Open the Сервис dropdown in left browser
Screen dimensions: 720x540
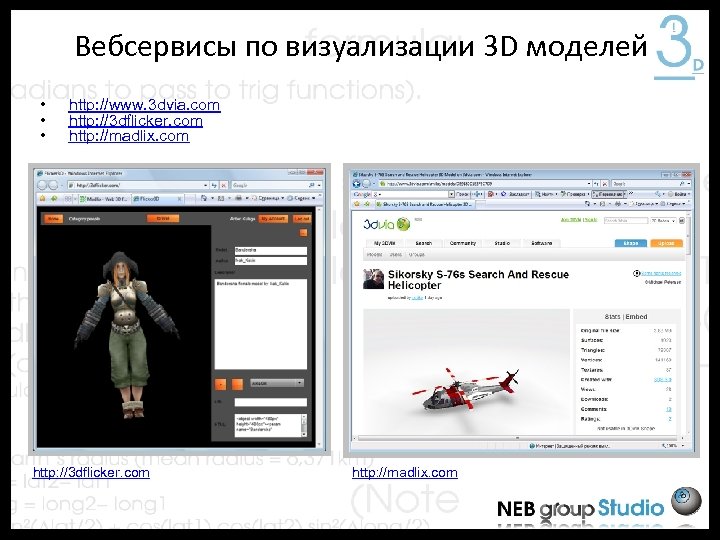[x=302, y=198]
